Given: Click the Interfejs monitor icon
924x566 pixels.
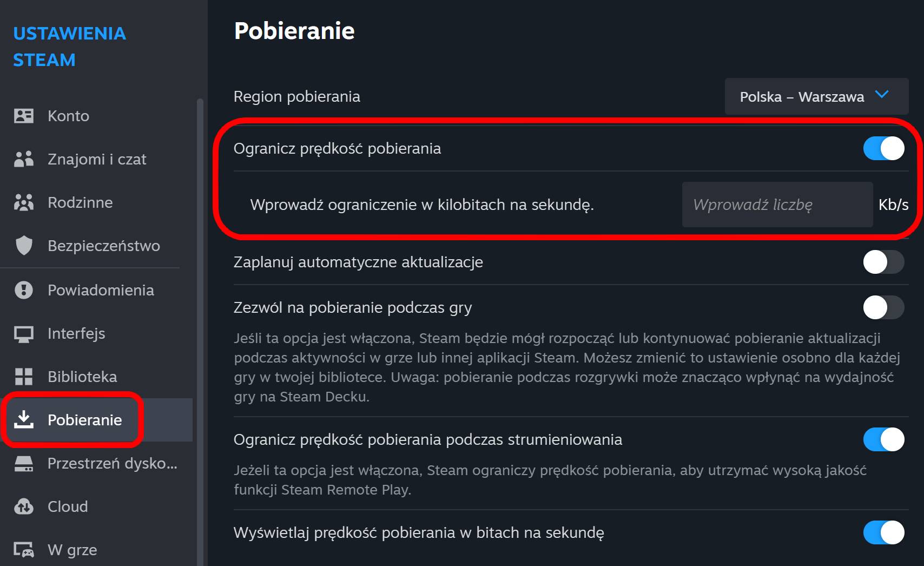Looking at the screenshot, I should coord(24,333).
